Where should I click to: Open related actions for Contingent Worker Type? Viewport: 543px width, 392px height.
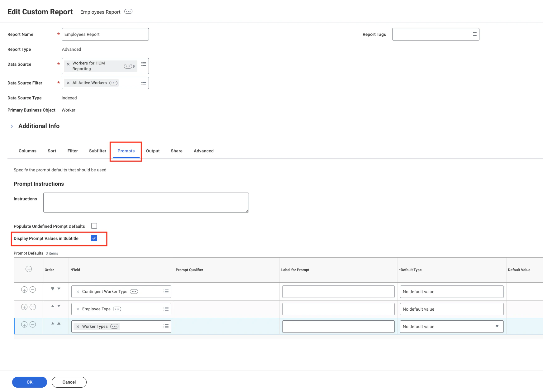pyautogui.click(x=134, y=292)
